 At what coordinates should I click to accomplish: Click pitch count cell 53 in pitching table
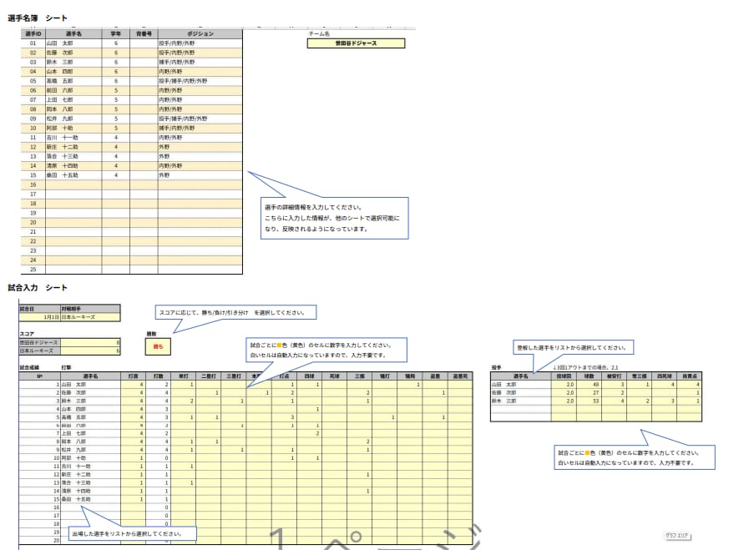(589, 401)
